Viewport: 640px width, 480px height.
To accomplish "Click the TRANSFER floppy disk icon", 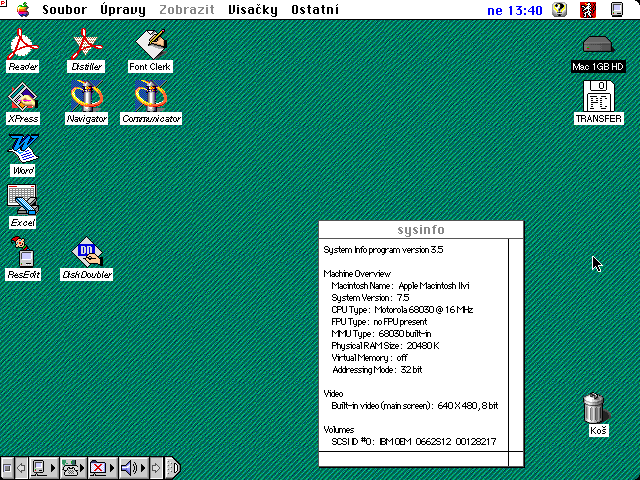I will click(598, 98).
